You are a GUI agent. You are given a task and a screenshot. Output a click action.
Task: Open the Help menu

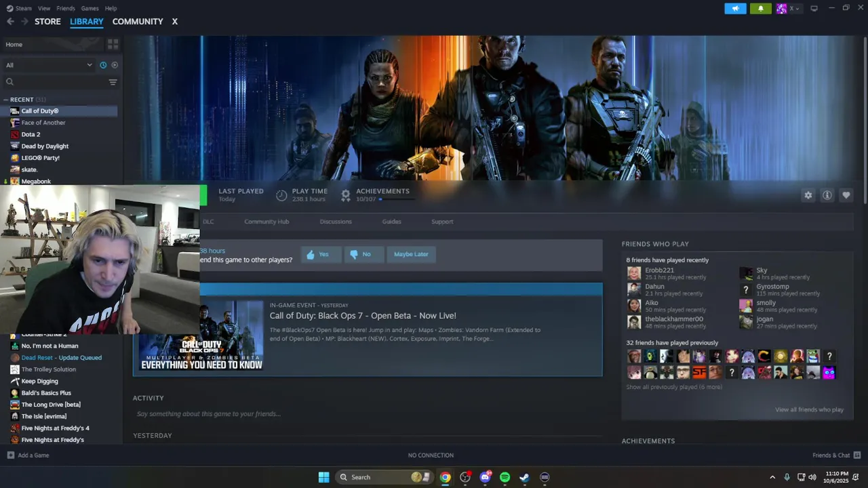111,8
